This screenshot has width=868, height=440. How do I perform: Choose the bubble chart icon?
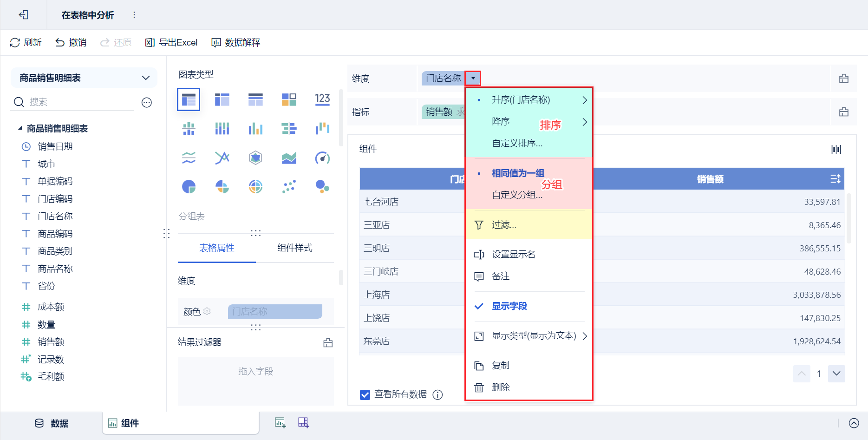point(322,187)
